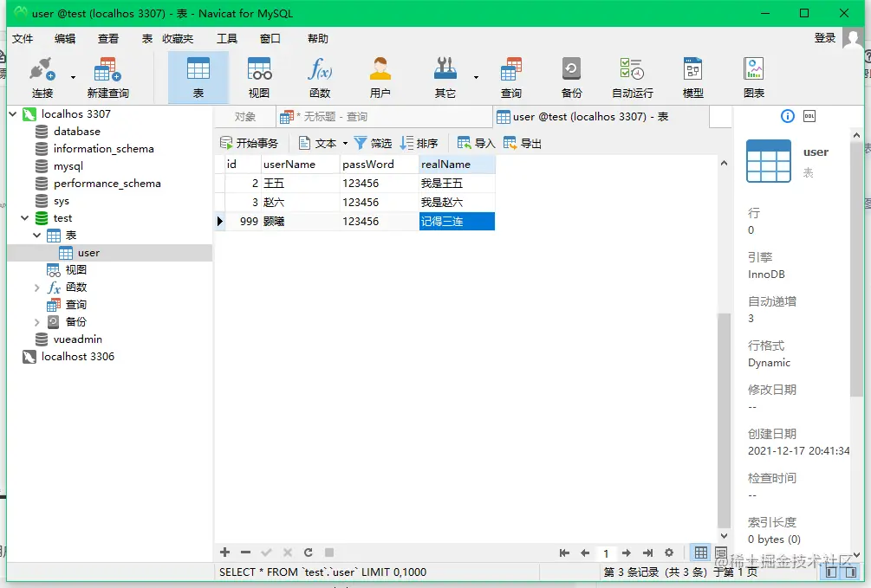Open the 其它 dropdown arrow
The image size is (871, 588).
[x=476, y=77]
